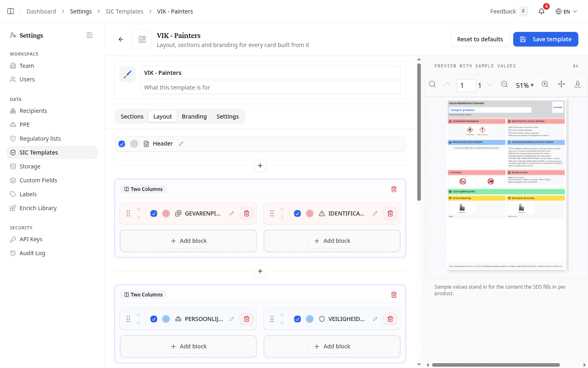Click the template description field

(x=271, y=88)
